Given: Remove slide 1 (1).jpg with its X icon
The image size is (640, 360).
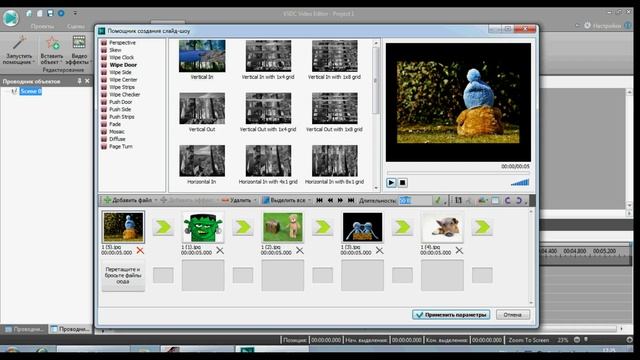Looking at the screenshot, I should pyautogui.click(x=220, y=250).
